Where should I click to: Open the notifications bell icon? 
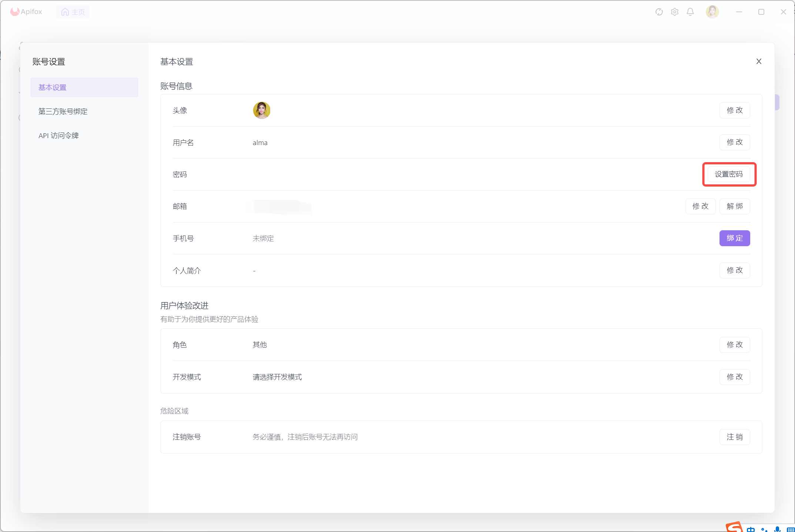[x=690, y=12]
